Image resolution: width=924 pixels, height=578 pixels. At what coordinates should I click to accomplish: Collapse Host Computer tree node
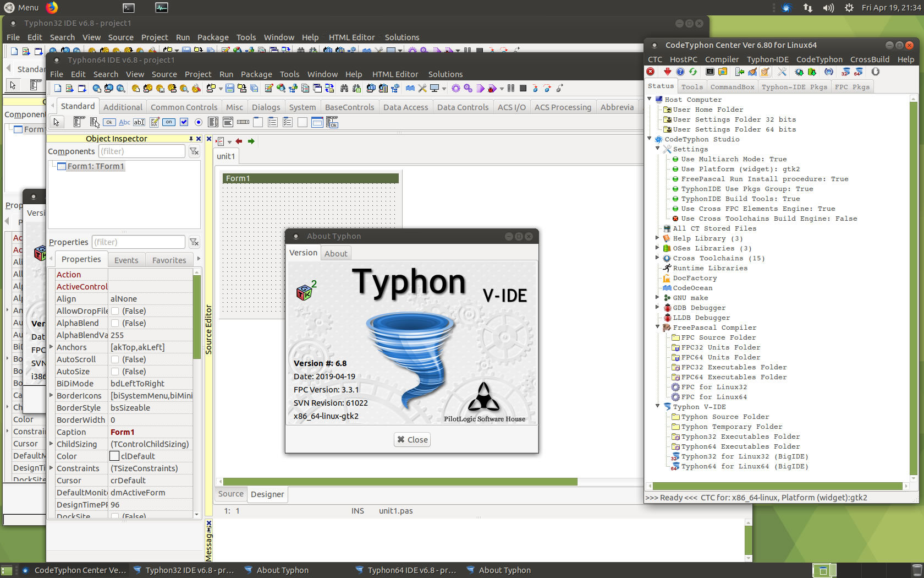[650, 99]
